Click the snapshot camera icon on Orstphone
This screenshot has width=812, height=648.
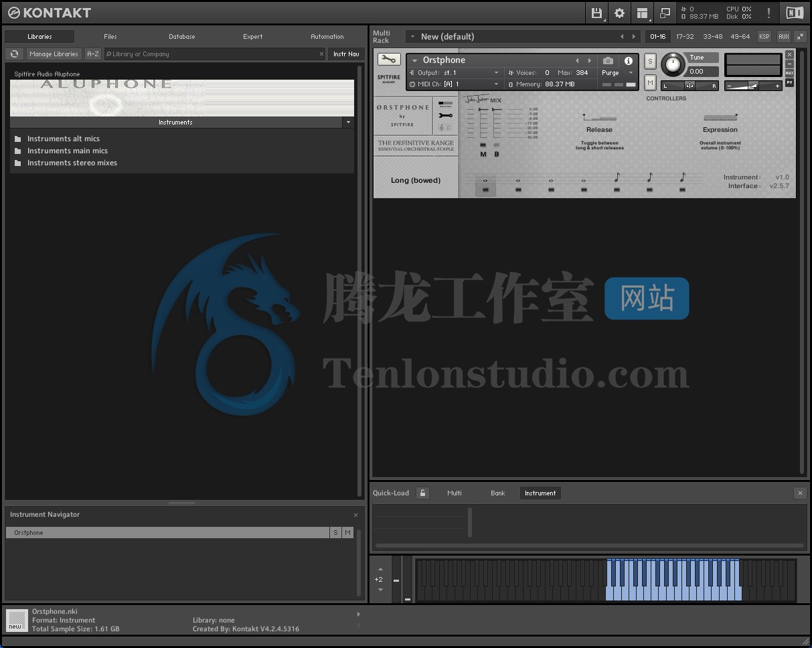click(608, 61)
